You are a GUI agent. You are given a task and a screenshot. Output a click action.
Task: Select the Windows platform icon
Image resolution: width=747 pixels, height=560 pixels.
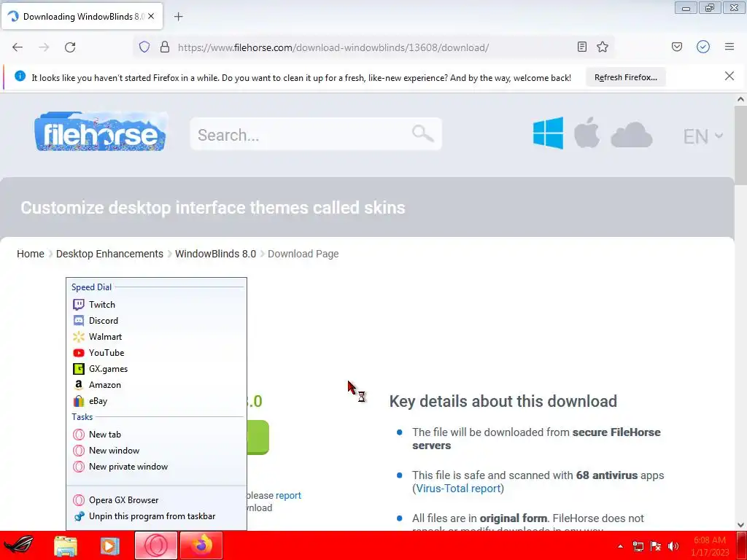click(x=548, y=133)
